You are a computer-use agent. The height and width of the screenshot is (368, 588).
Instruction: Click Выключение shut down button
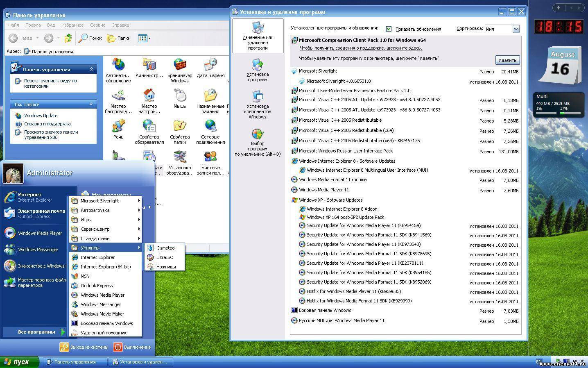(x=132, y=347)
